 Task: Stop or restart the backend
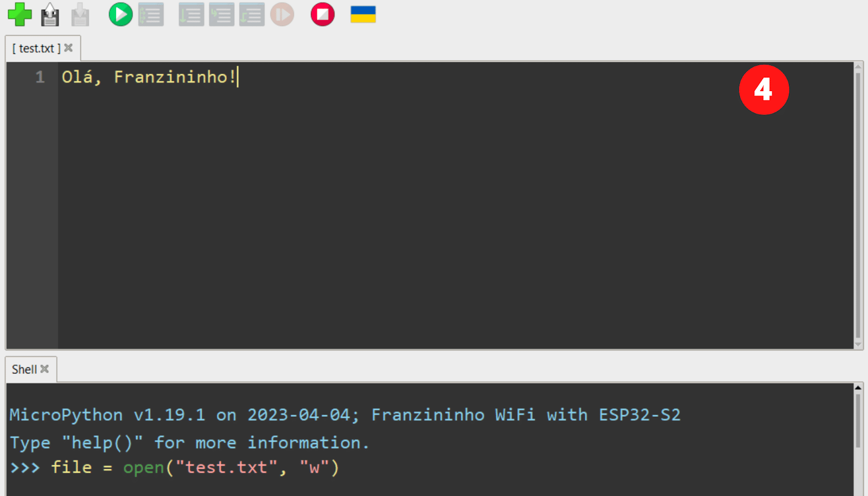point(323,15)
